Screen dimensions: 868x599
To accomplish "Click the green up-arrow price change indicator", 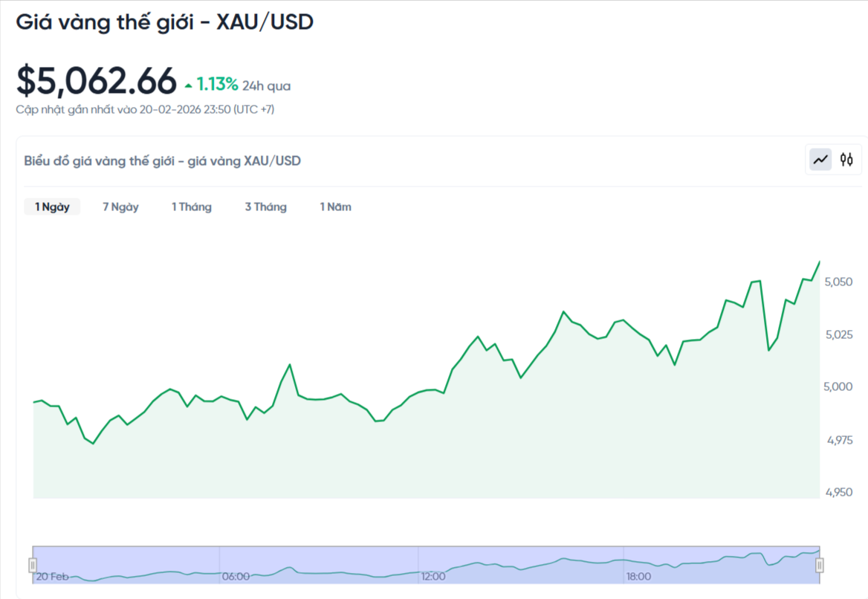I will [x=188, y=85].
